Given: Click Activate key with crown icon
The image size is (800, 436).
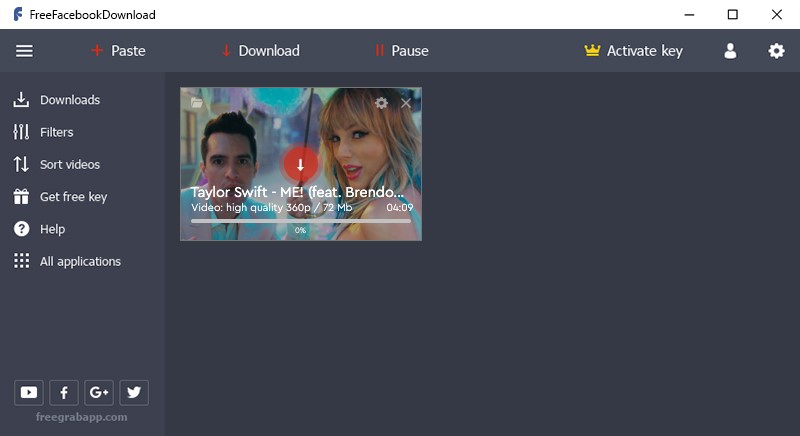Looking at the screenshot, I should pos(633,51).
